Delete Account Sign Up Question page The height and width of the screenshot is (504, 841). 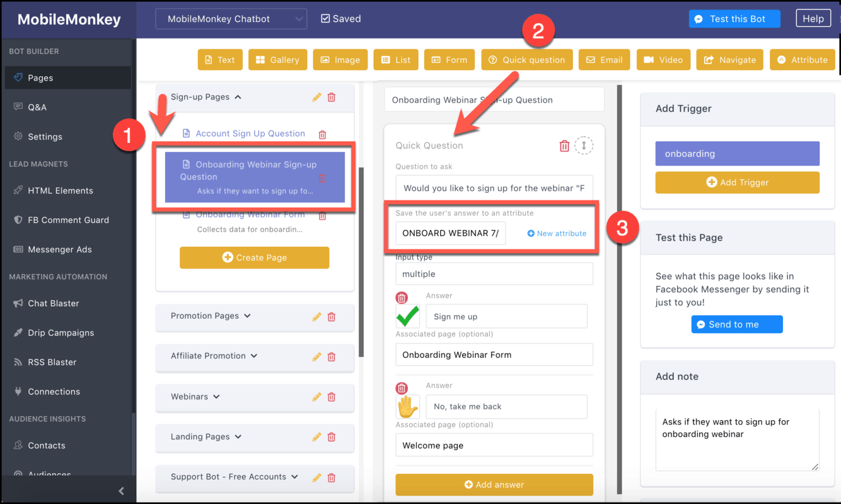point(323,134)
